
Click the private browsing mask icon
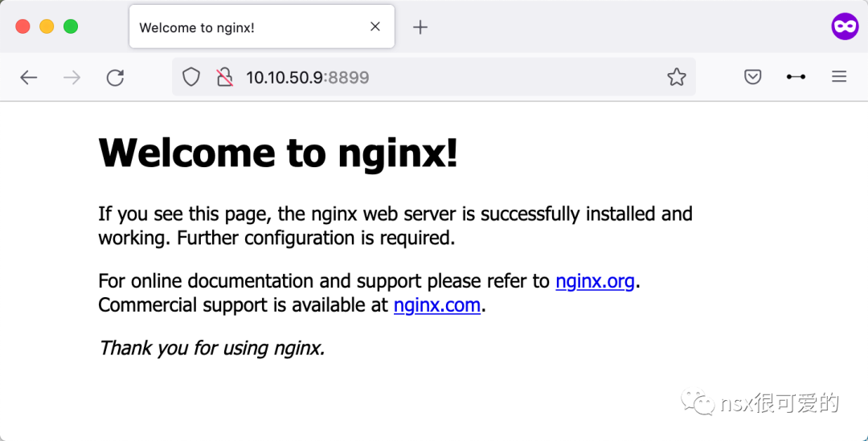pos(845,27)
